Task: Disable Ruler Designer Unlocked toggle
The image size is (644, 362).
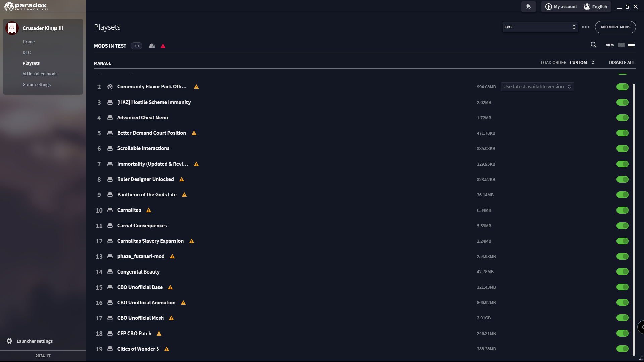Action: [623, 179]
